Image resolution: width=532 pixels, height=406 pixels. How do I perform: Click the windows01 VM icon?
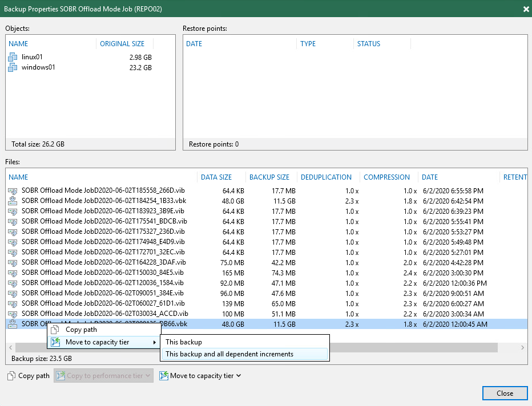coord(14,67)
